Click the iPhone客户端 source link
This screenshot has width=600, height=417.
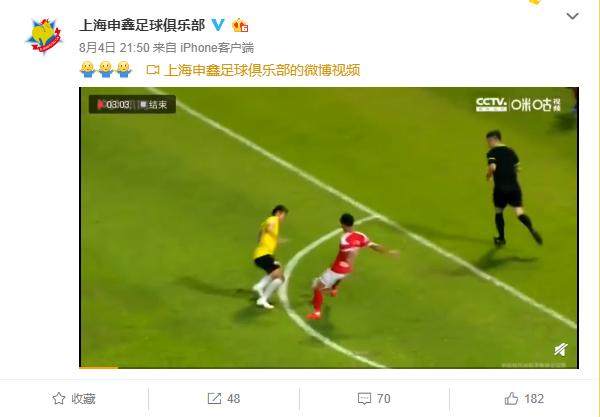click(217, 48)
